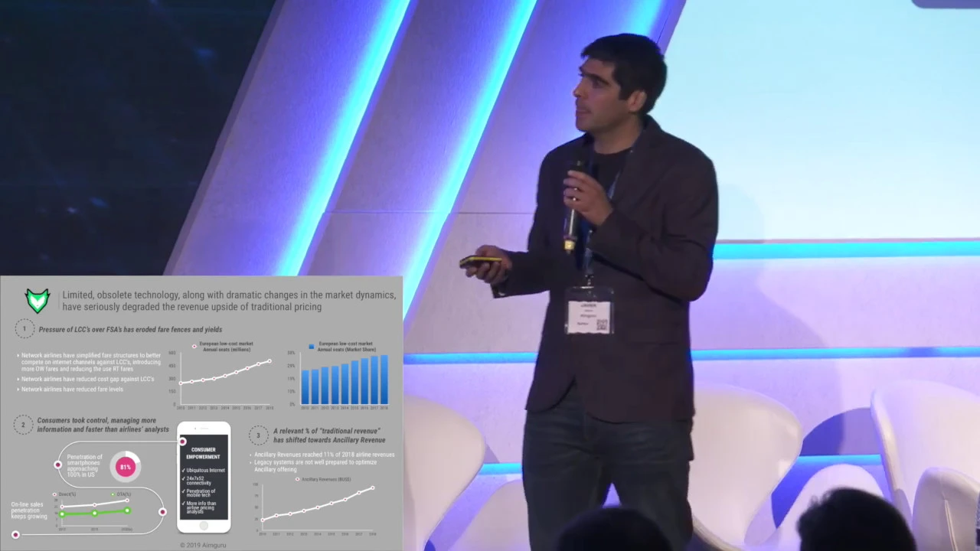
Task: Select bullet 'Network airlines have reduced fare levels'
Action: pyautogui.click(x=71, y=390)
